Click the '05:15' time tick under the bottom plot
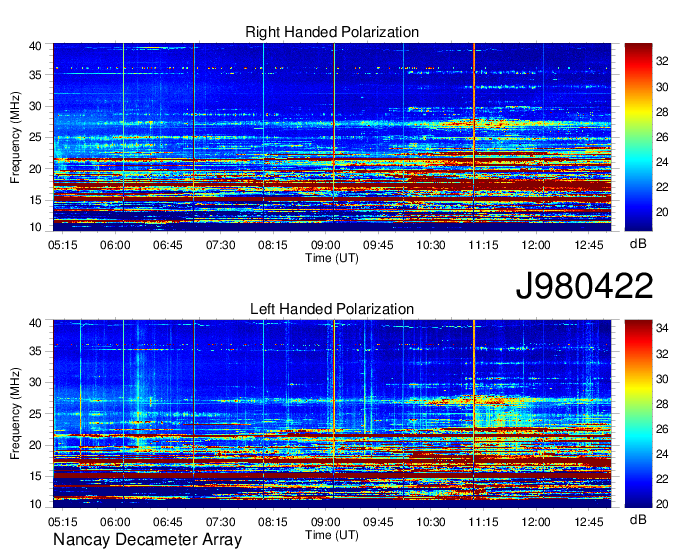This screenshot has width=680, height=552. 62,522
